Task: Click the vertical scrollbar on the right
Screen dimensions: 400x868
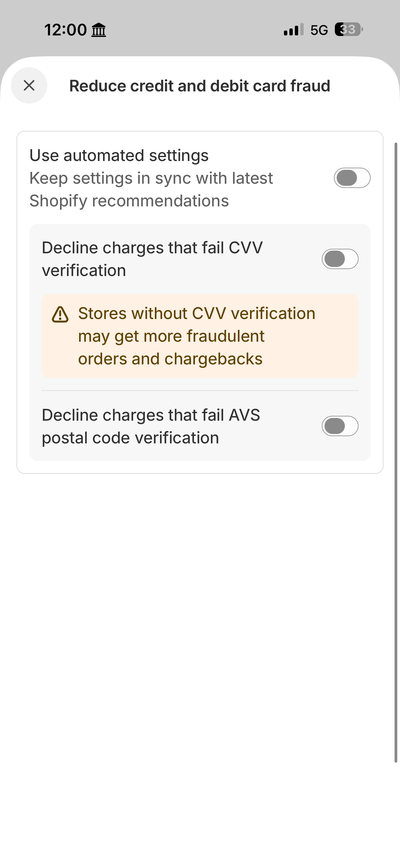Action: (x=396, y=452)
